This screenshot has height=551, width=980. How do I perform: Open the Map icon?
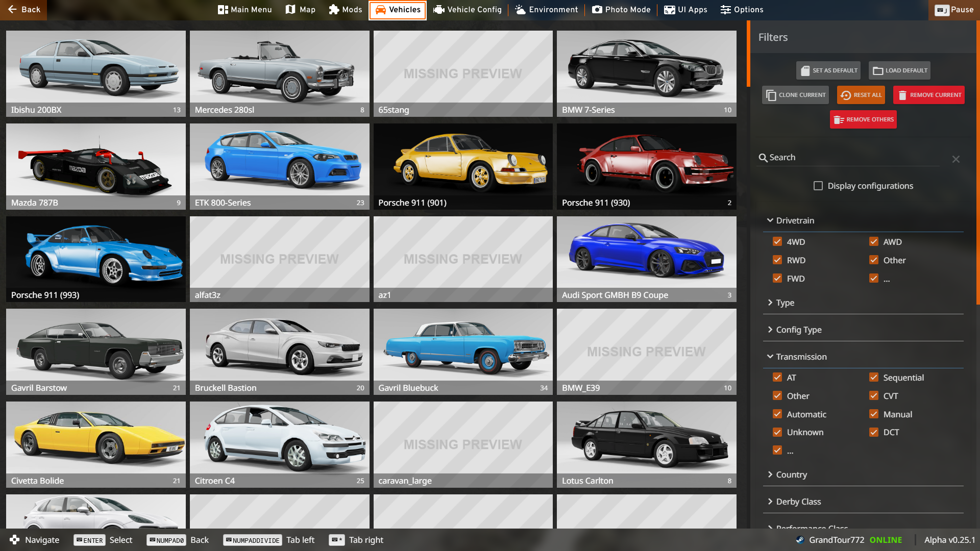click(x=290, y=10)
